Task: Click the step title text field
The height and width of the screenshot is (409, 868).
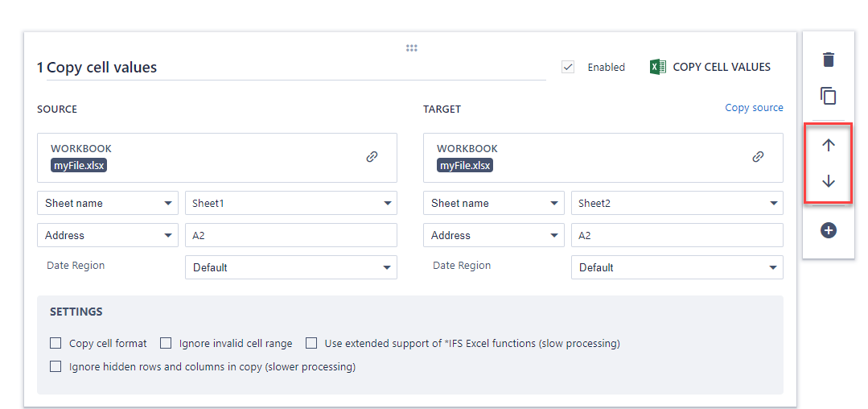Action: tap(290, 68)
